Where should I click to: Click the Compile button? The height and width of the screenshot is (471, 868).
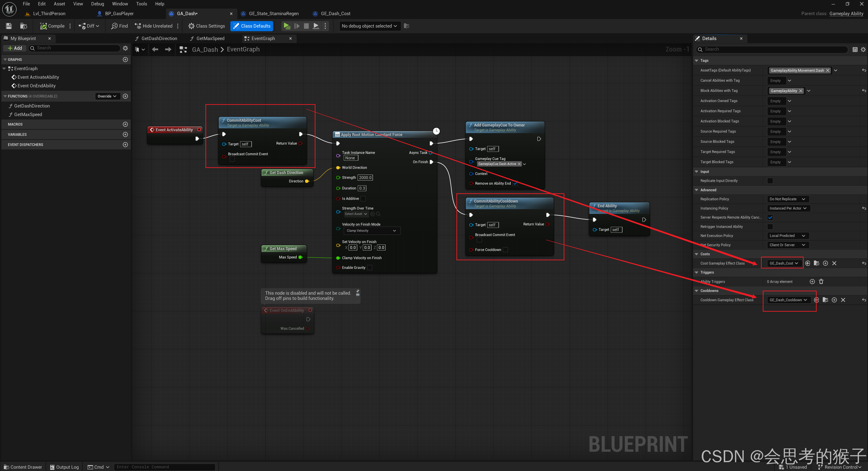52,26
